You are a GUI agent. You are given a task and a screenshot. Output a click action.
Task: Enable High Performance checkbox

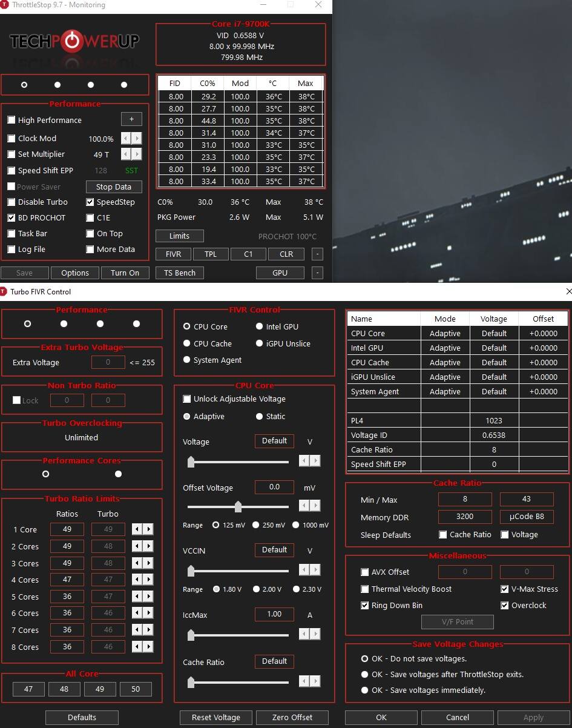12,120
